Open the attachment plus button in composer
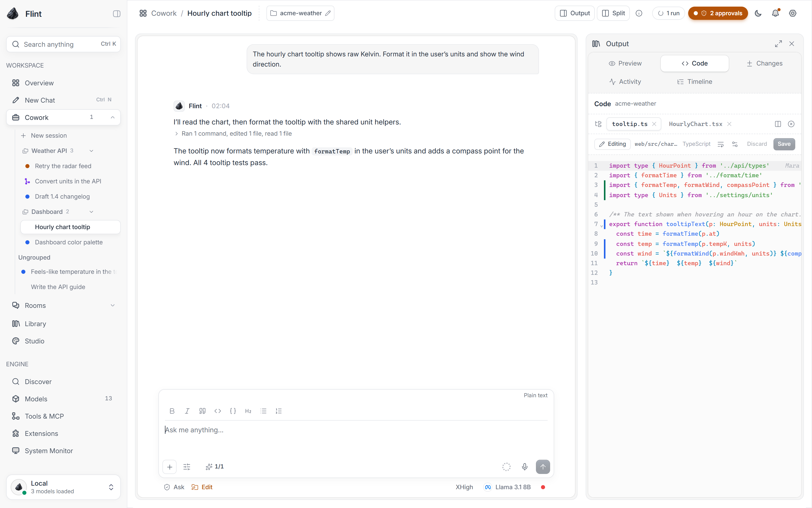812x508 pixels. (x=170, y=467)
